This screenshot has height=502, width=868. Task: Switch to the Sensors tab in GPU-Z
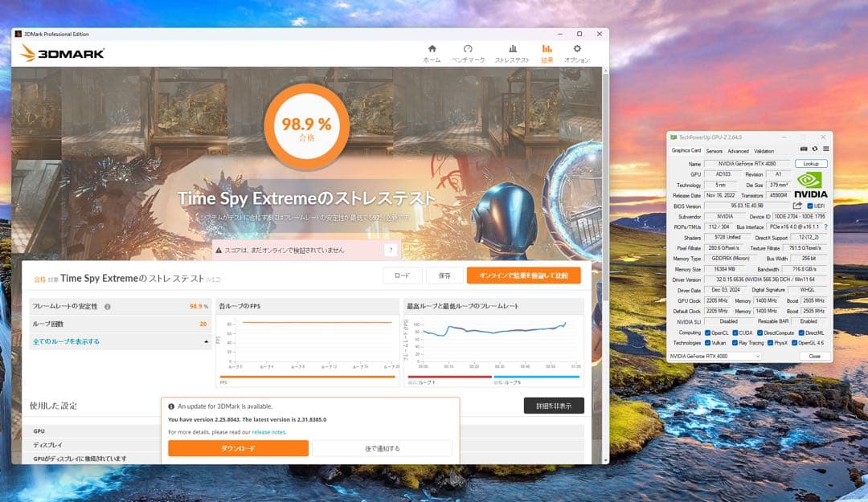[713, 151]
